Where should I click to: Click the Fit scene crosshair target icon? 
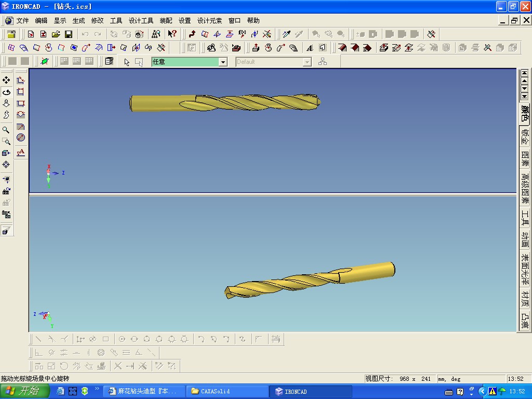click(6, 165)
